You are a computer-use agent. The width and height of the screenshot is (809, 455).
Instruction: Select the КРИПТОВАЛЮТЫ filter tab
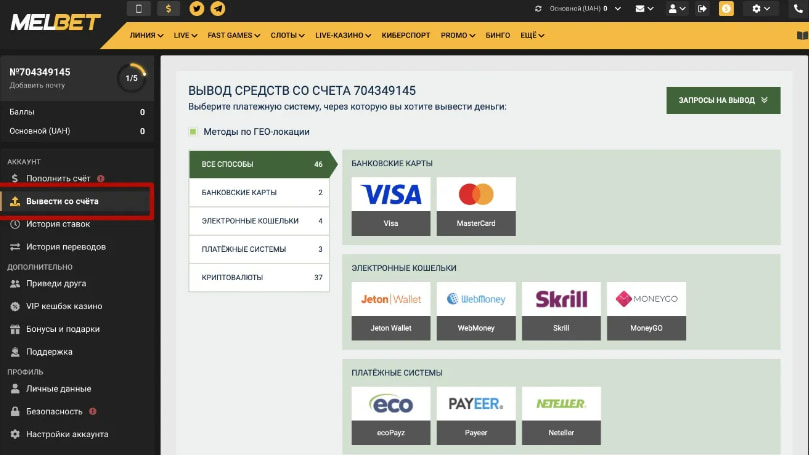(259, 278)
